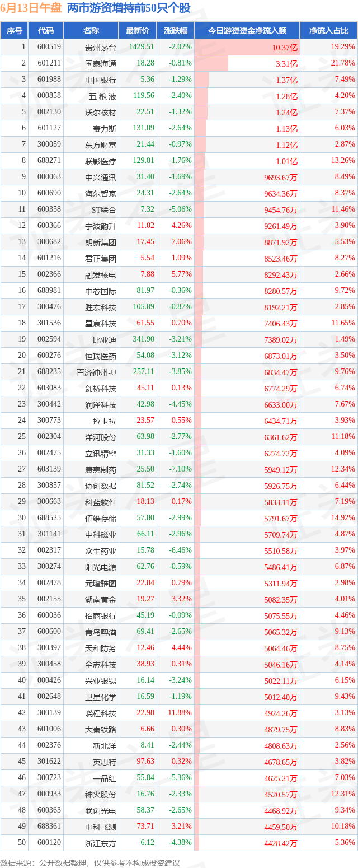Click the net inflow value 9634.36万
Screen dimensions: 358x868
click(x=281, y=194)
